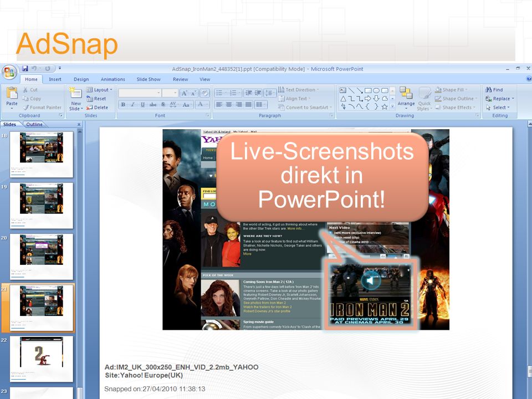Viewport: 532px width, 399px height.
Task: Activate Format Painter
Action: pyautogui.click(x=43, y=108)
